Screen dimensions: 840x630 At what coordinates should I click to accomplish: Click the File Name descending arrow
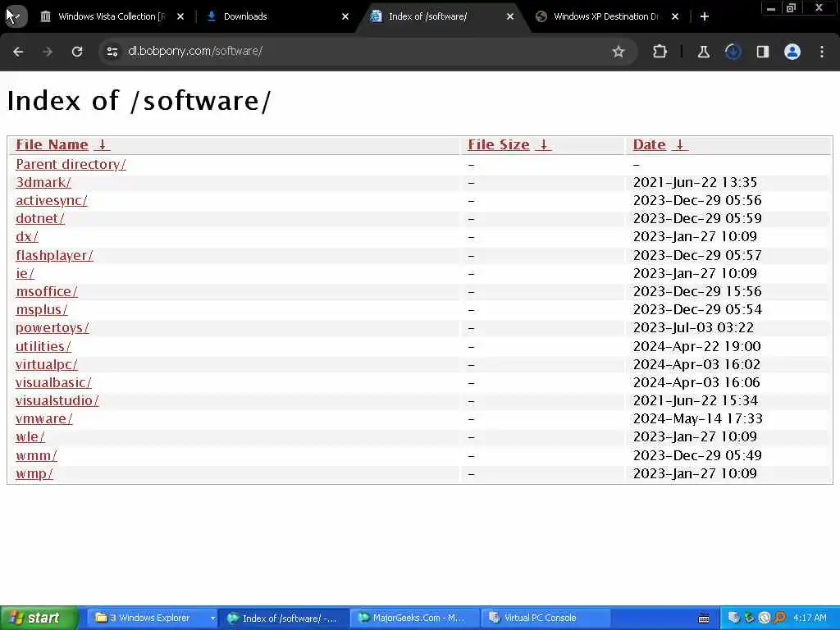[102, 144]
